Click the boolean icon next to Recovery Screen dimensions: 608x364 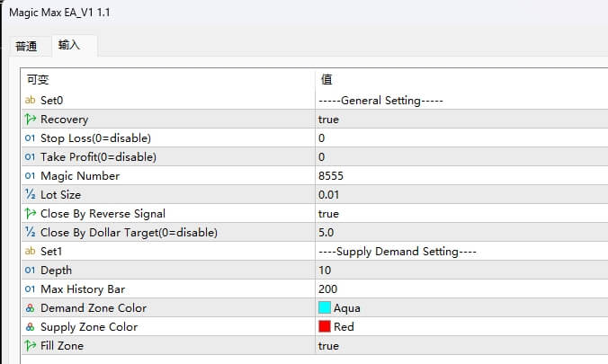30,120
